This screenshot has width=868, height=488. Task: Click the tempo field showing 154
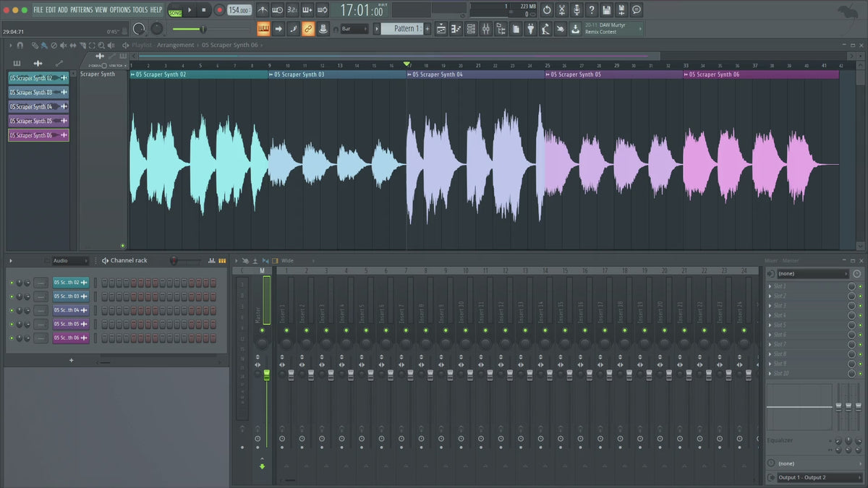(239, 10)
